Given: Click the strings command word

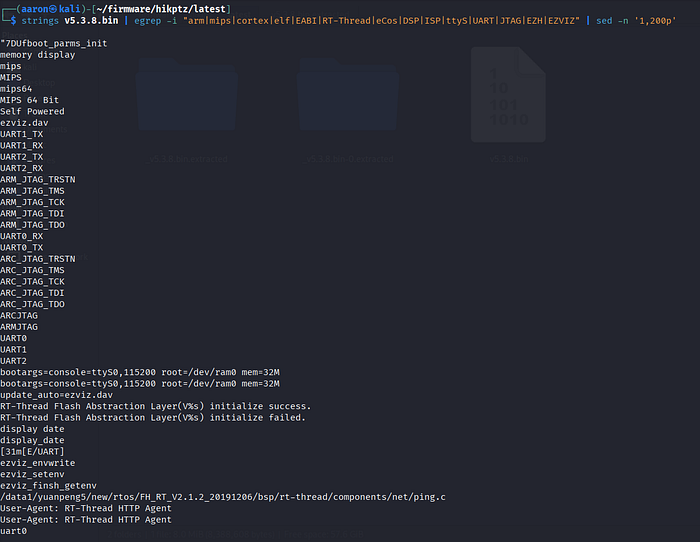Looking at the screenshot, I should tap(40, 21).
